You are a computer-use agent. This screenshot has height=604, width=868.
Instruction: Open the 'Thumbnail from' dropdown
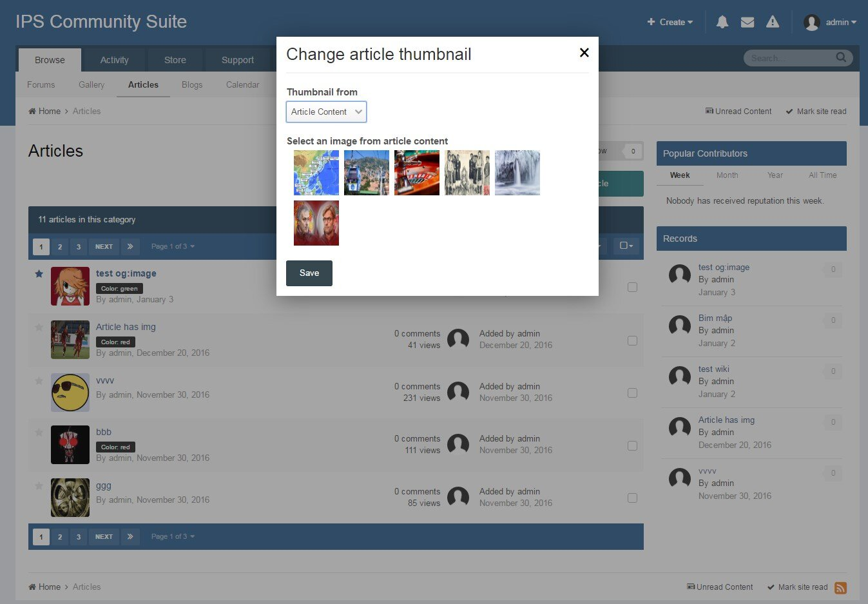[x=326, y=112]
